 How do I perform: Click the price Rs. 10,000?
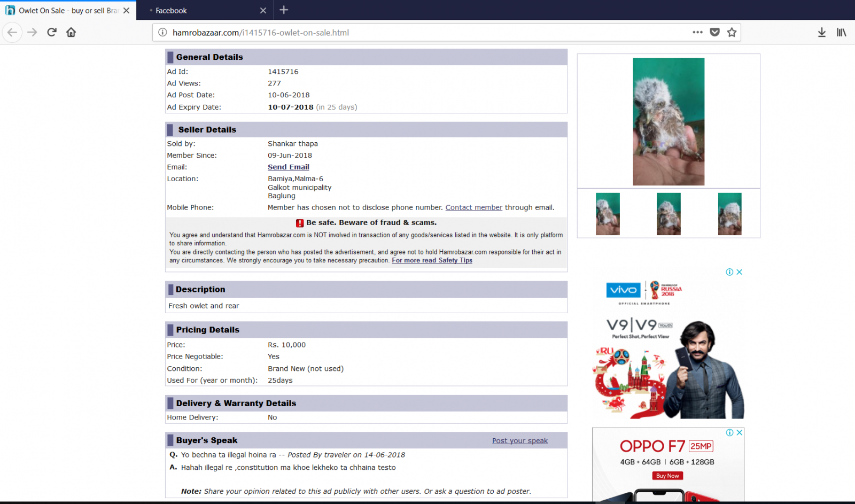pyautogui.click(x=287, y=345)
